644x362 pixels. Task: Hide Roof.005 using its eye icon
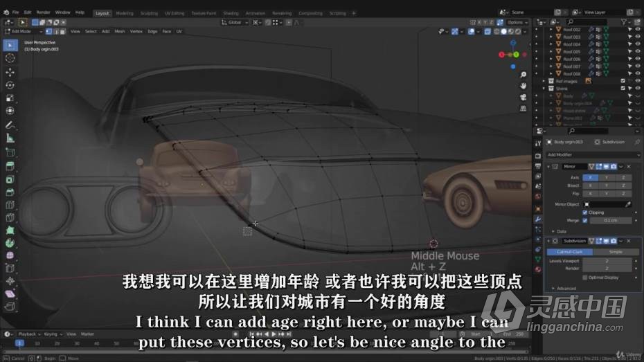coord(638,52)
